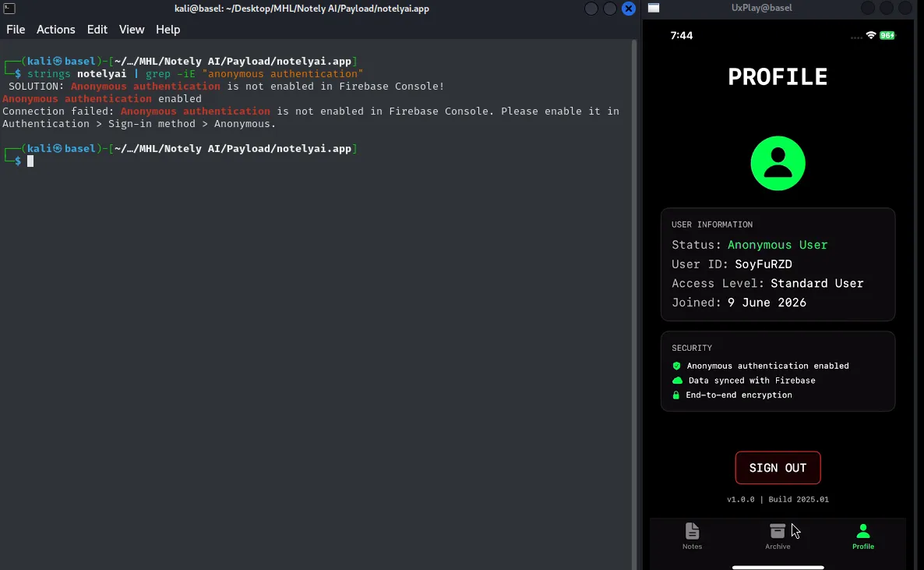924x570 pixels.
Task: Click the maximize button of terminal window
Action: (610, 9)
